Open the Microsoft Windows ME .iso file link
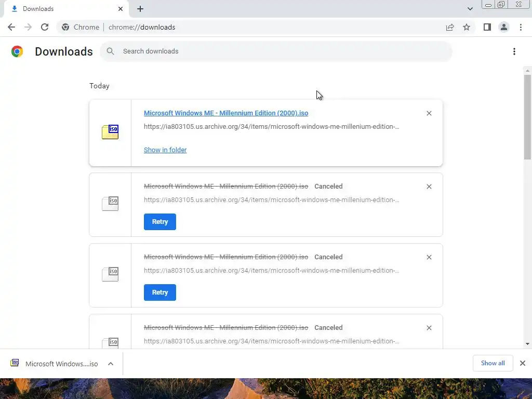The height and width of the screenshot is (399, 532). (x=226, y=113)
